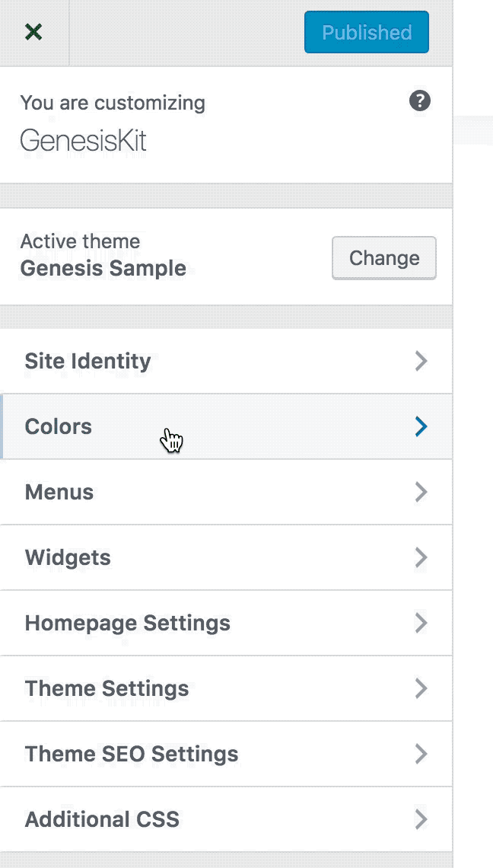
Task: Click the Published button
Action: pyautogui.click(x=366, y=32)
